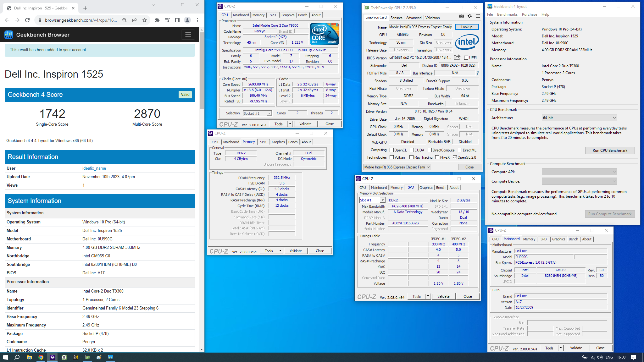
Task: Open the Slot #1 memory slot dropdown
Action: 372,200
